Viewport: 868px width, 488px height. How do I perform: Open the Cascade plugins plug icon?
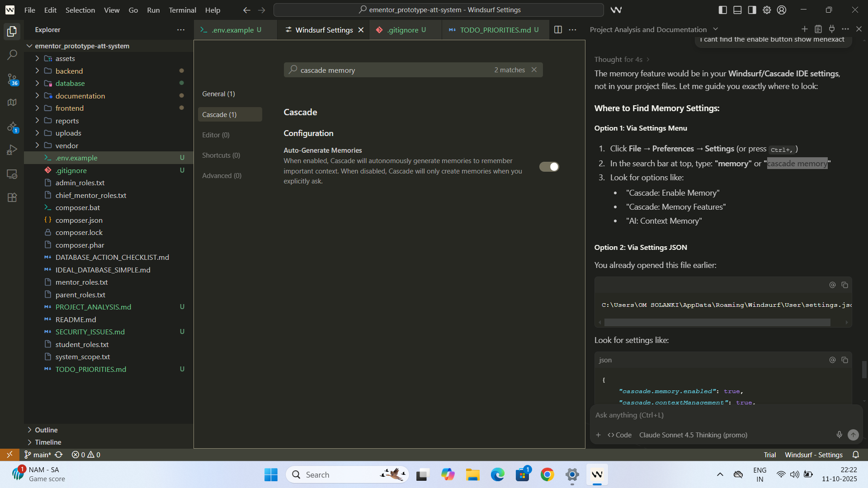(x=832, y=29)
